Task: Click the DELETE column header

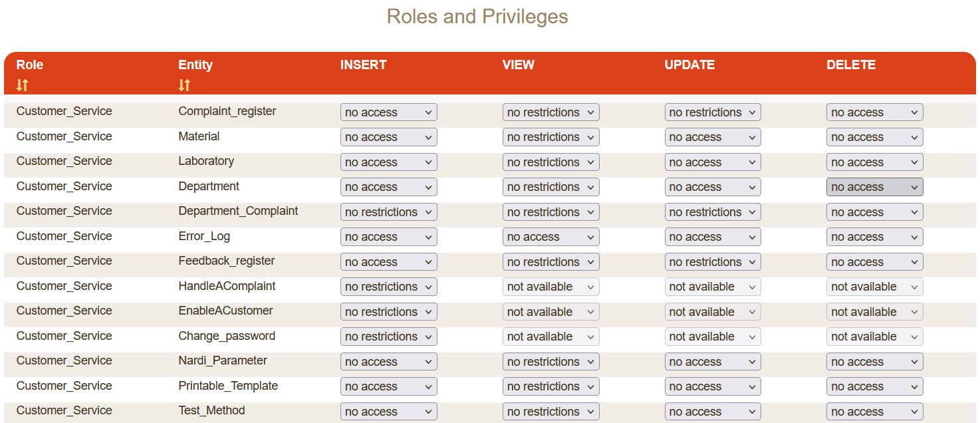Action: (x=851, y=65)
